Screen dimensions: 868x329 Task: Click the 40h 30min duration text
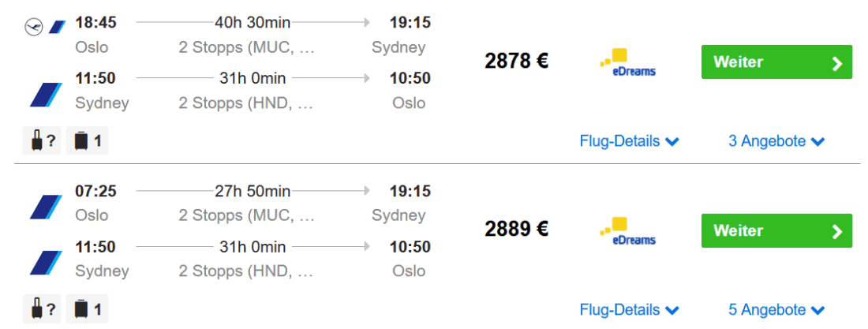click(x=253, y=22)
